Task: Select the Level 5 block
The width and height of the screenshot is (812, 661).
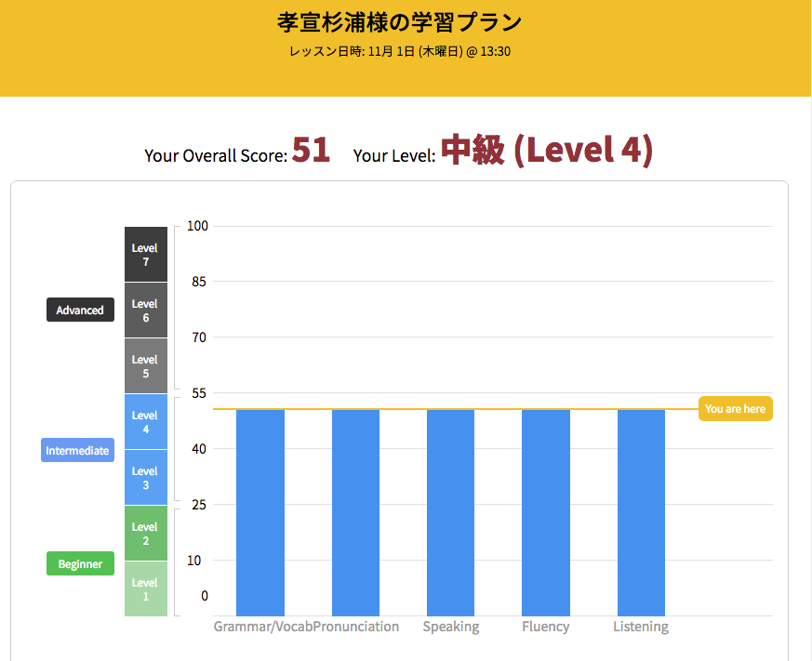Action: tap(145, 366)
